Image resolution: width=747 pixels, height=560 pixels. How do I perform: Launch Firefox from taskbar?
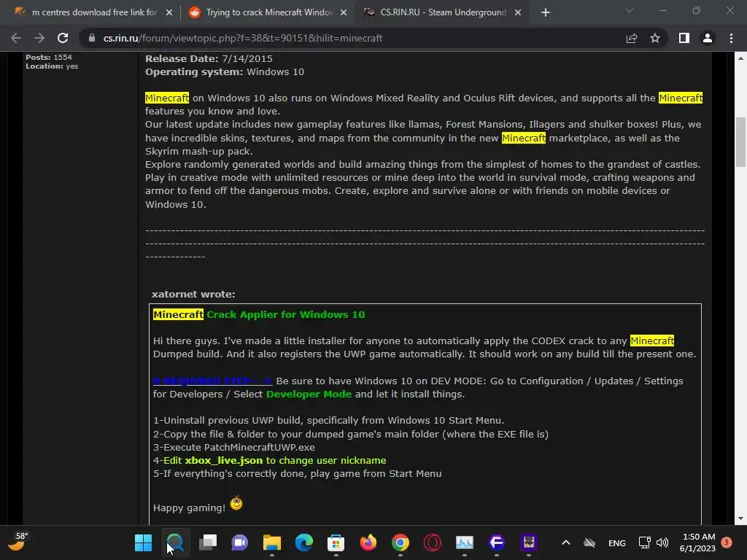[368, 542]
